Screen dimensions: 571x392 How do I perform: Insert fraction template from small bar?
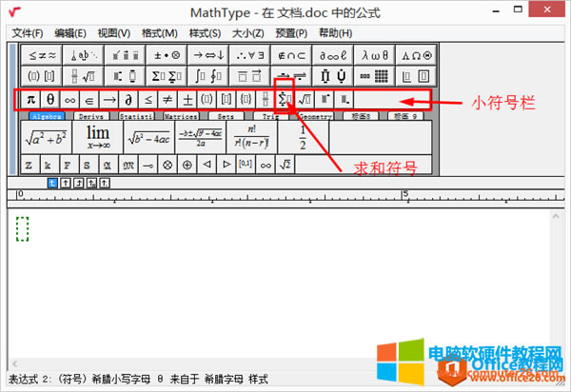[x=266, y=99]
